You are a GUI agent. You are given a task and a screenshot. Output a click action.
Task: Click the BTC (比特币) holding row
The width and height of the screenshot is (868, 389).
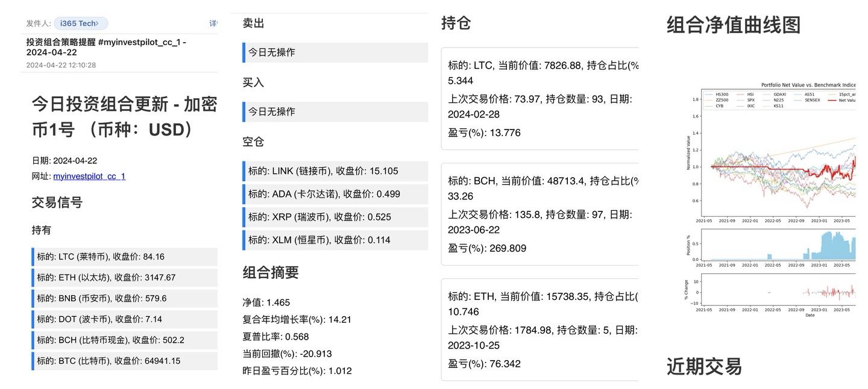[124, 361]
